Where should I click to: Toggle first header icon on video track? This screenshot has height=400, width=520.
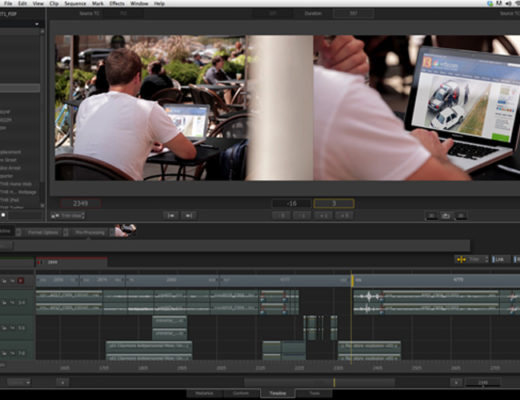(4, 281)
